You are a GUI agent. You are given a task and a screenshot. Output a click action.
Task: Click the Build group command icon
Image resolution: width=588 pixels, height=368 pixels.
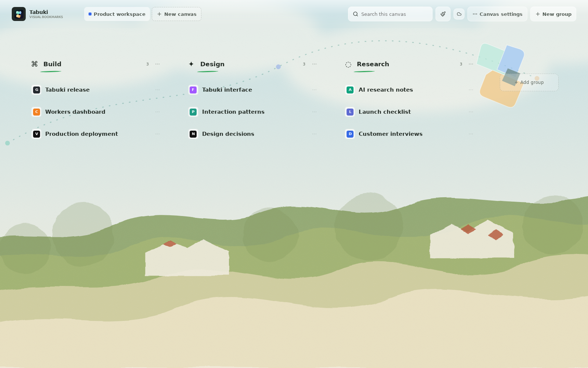pyautogui.click(x=35, y=64)
